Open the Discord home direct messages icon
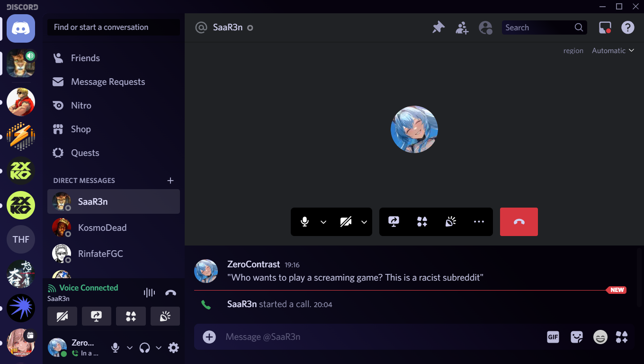 21,28
